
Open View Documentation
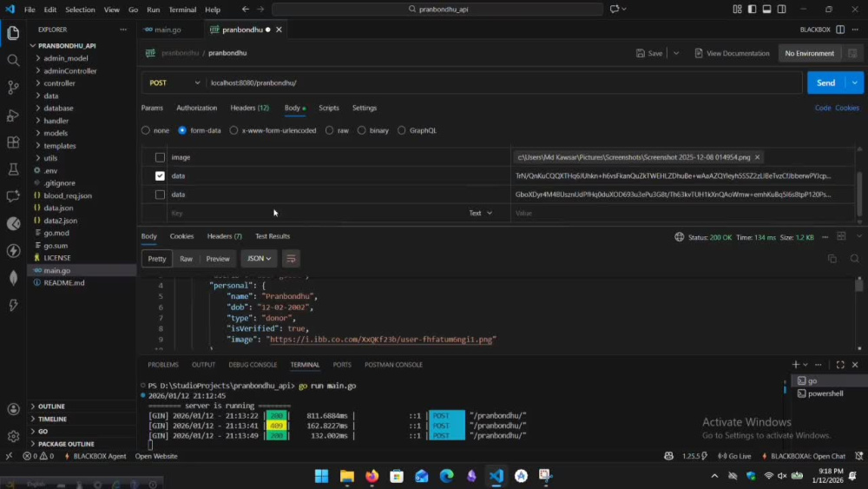pos(732,53)
